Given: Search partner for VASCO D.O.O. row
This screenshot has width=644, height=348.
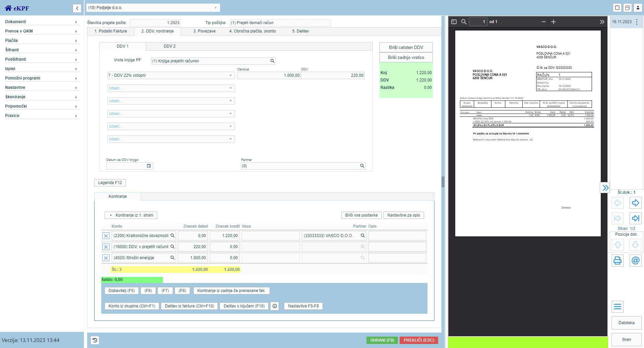Looking at the screenshot, I should click(363, 236).
